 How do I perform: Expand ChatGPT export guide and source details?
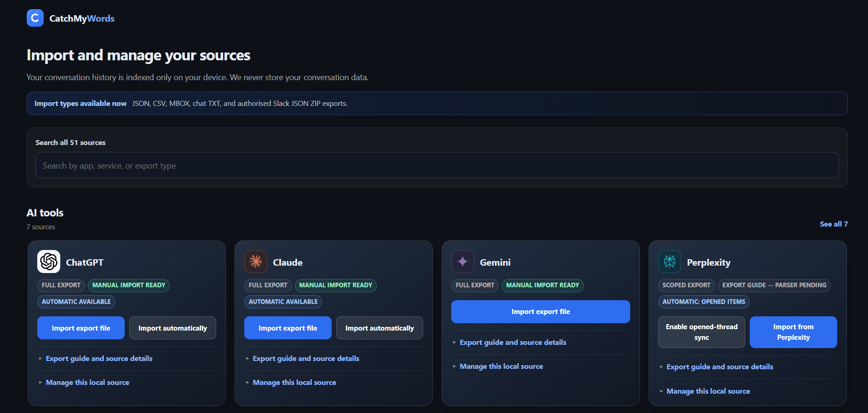[x=99, y=358]
